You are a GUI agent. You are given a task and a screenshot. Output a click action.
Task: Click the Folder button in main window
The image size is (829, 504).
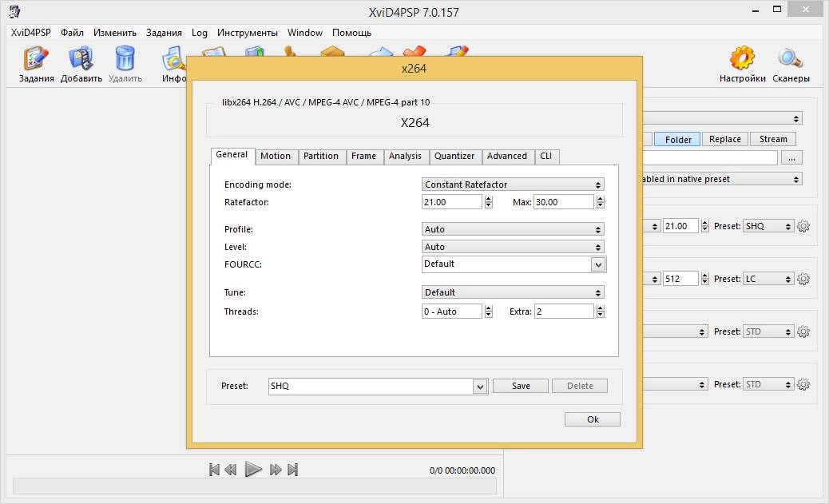678,140
